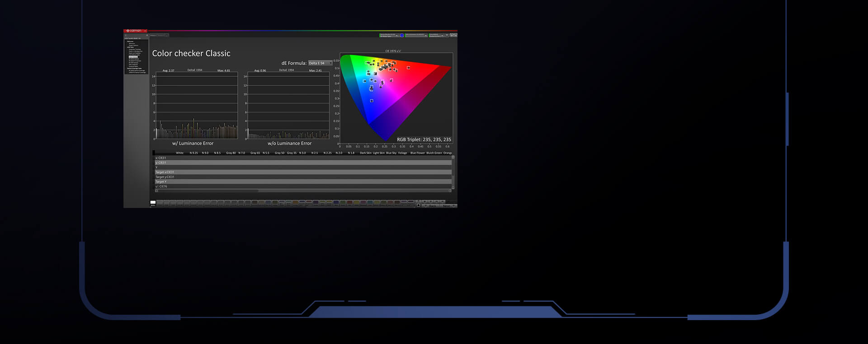
Task: Click the White column header in the table
Action: [x=179, y=153]
